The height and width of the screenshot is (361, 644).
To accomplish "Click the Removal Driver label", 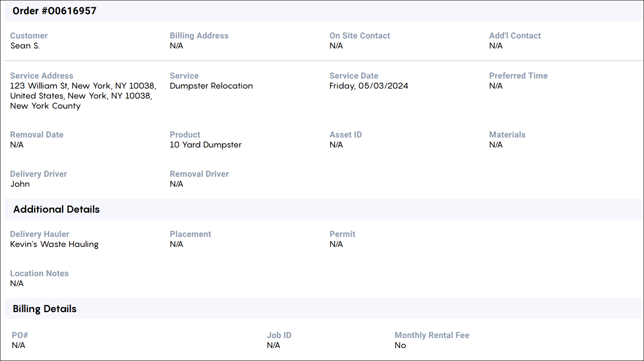I will click(199, 174).
